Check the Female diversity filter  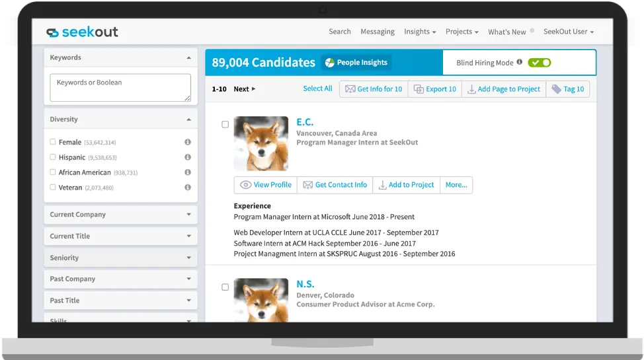[53, 141]
